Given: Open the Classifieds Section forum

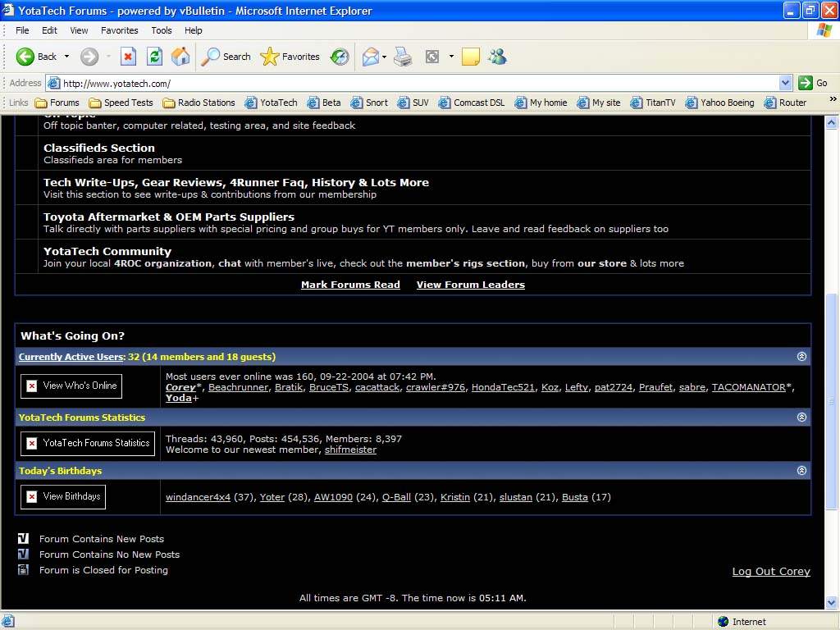Looking at the screenshot, I should click(99, 148).
